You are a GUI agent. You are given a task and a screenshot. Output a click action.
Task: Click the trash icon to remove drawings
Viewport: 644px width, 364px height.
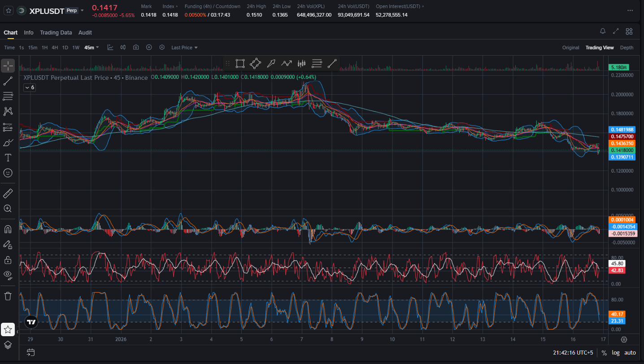8,296
